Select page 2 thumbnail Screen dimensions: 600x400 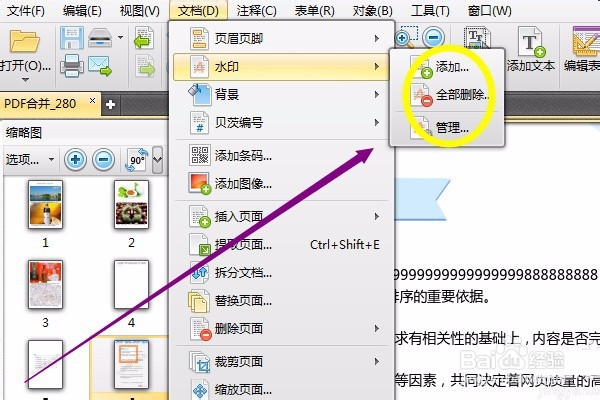(132, 205)
